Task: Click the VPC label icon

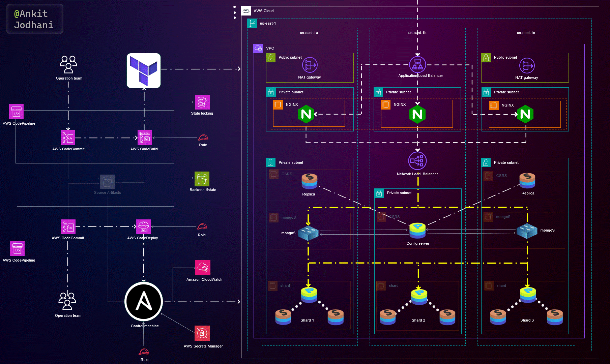Action: pyautogui.click(x=258, y=48)
